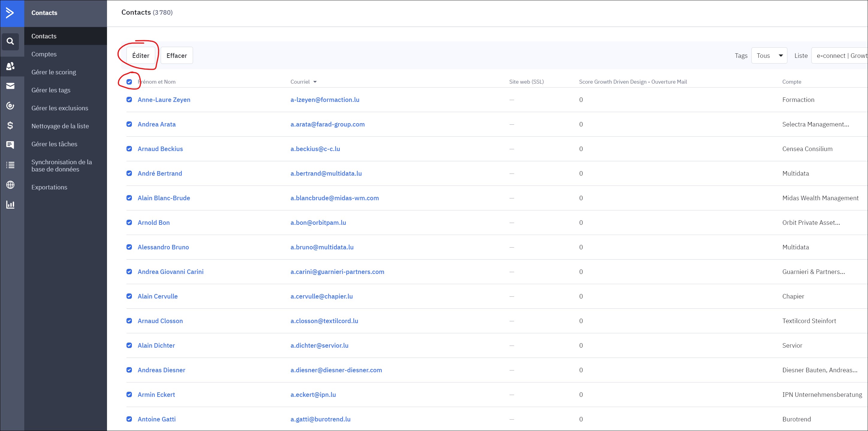
Task: Click account cell Textilcord Steinfort
Action: click(809, 321)
